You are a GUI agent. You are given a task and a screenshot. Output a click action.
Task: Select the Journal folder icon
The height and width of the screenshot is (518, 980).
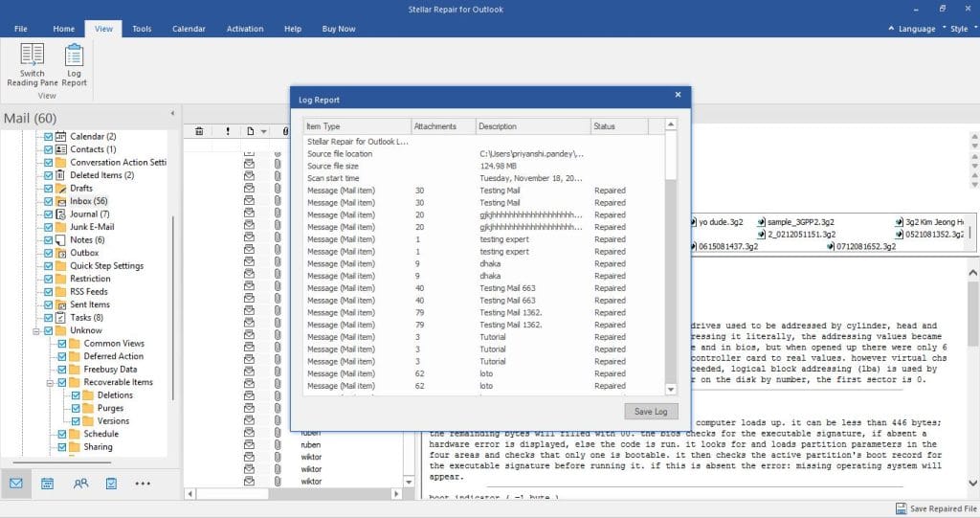[60, 214]
